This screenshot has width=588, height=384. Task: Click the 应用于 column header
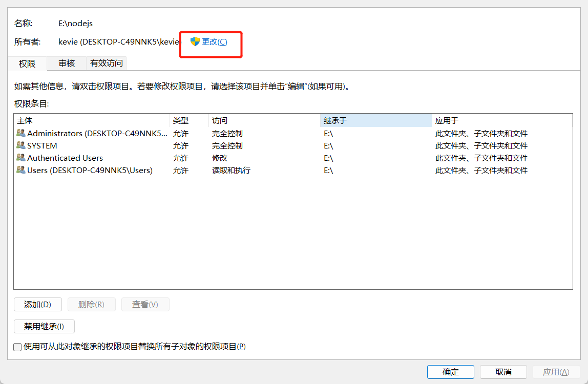point(502,121)
